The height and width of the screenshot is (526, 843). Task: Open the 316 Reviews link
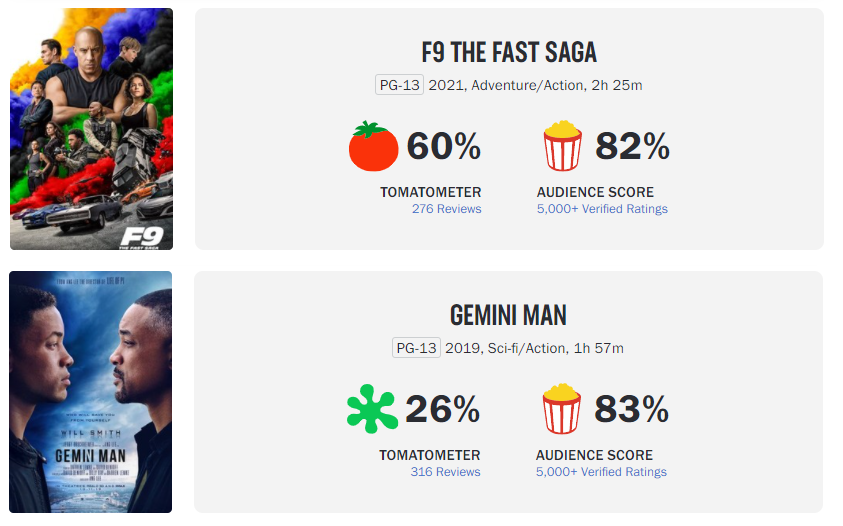[x=445, y=472]
